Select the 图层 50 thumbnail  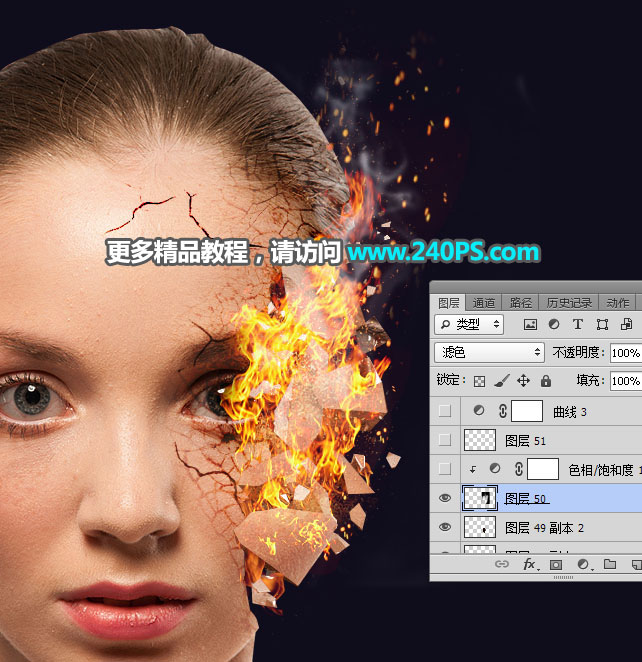pos(479,498)
